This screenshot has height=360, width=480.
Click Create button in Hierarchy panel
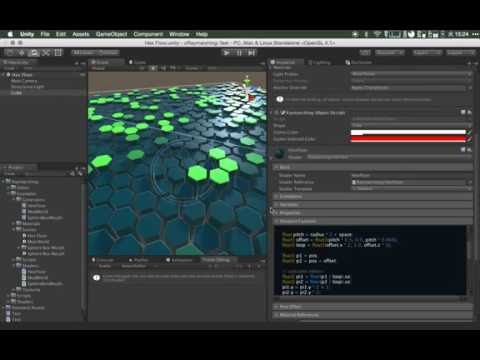[x=10, y=68]
